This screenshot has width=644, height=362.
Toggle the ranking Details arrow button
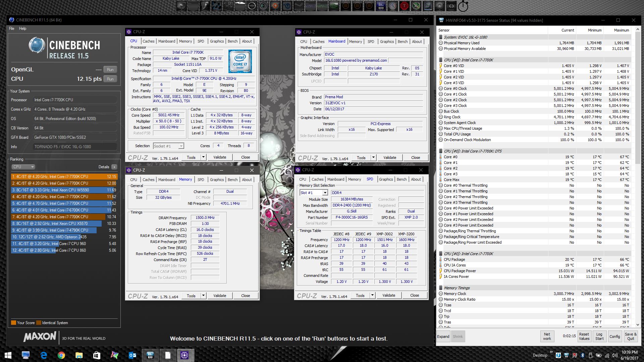(x=114, y=167)
